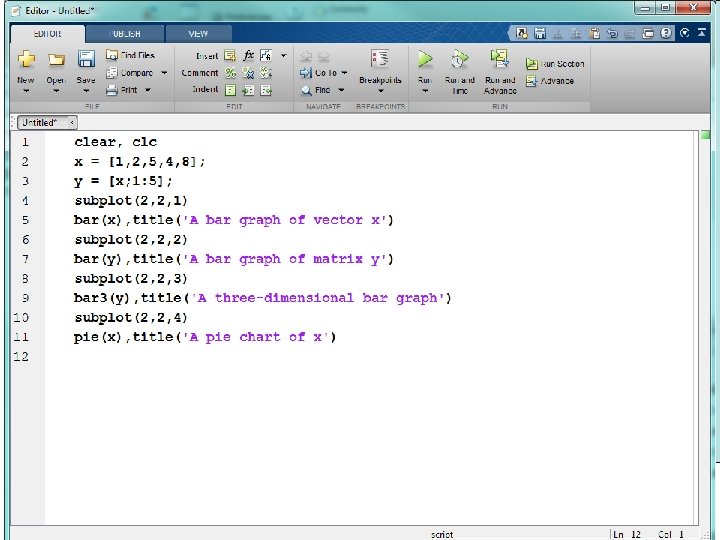Click the Run Section button

(555, 64)
